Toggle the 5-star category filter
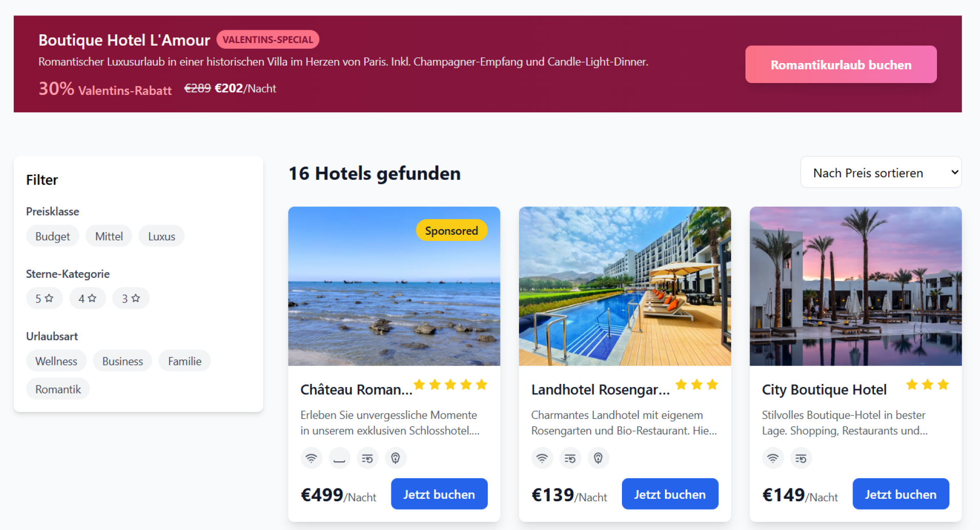 44,298
